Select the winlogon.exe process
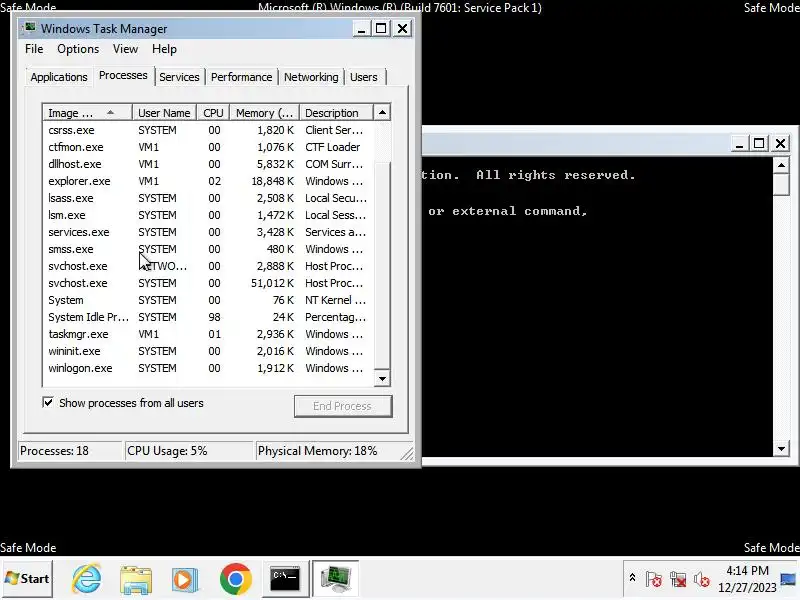Image resolution: width=800 pixels, height=600 pixels. coord(209,368)
